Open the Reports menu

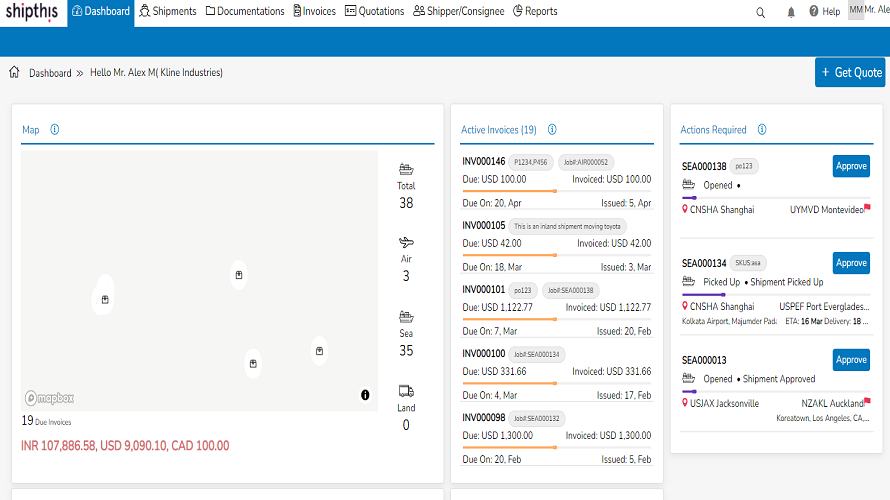coord(535,11)
